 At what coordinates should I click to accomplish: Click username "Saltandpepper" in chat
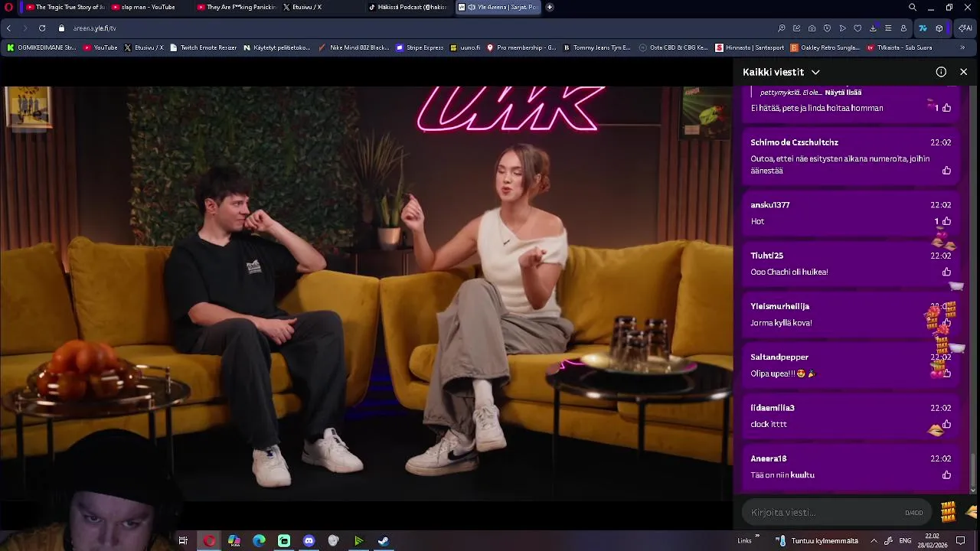click(x=779, y=357)
